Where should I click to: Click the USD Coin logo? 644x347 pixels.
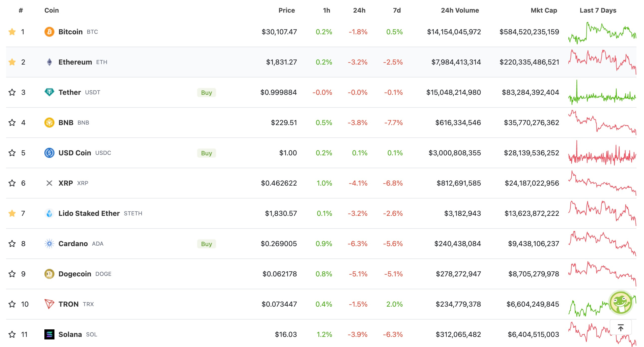coord(49,153)
